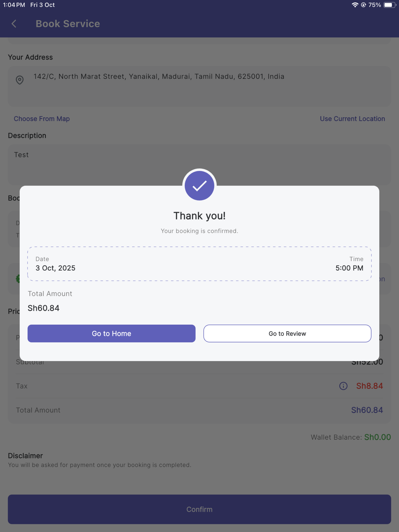The height and width of the screenshot is (532, 399).
Task: Click the Confirm button at bottom
Action: pyautogui.click(x=199, y=509)
